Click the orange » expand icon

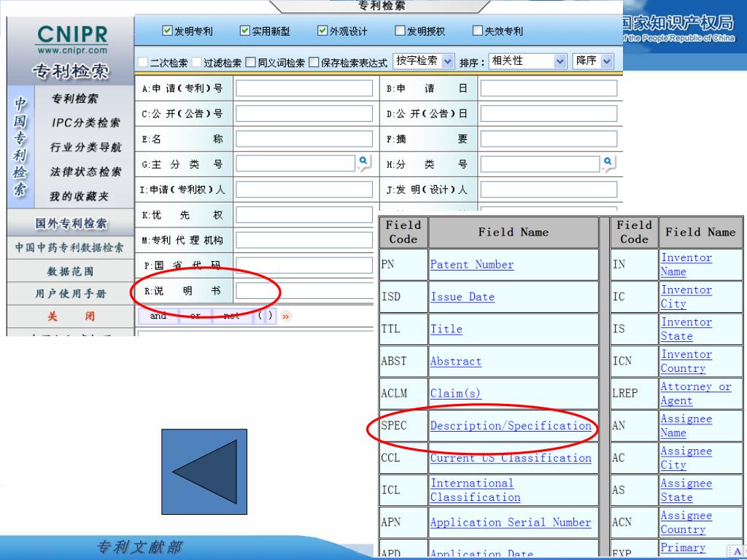click(286, 316)
